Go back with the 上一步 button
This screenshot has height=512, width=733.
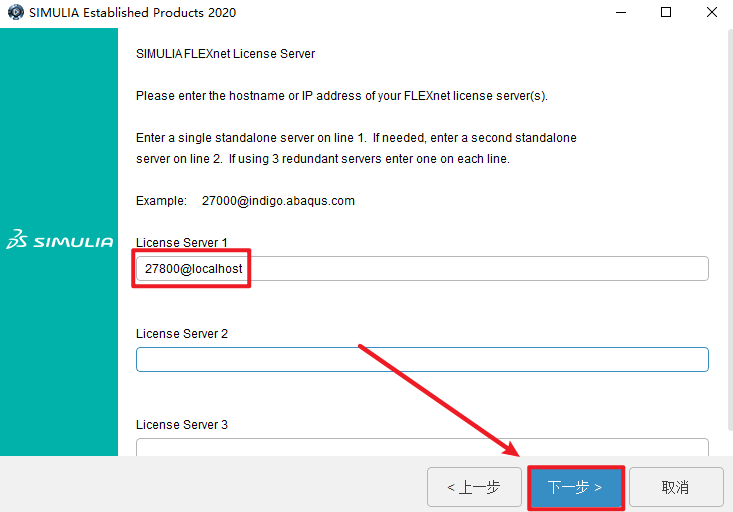point(474,487)
